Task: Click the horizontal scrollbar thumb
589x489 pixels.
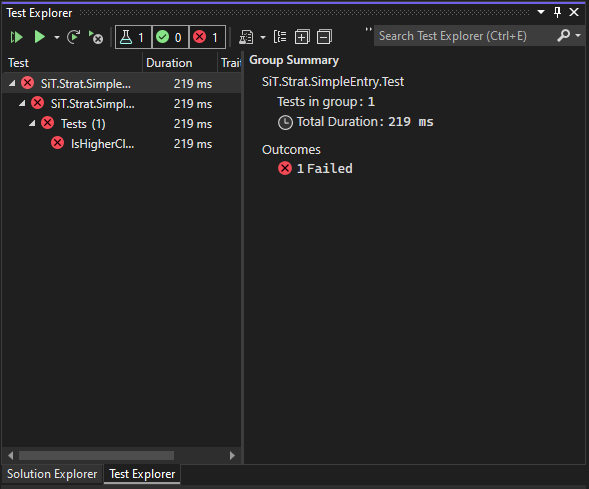Action: [96, 456]
